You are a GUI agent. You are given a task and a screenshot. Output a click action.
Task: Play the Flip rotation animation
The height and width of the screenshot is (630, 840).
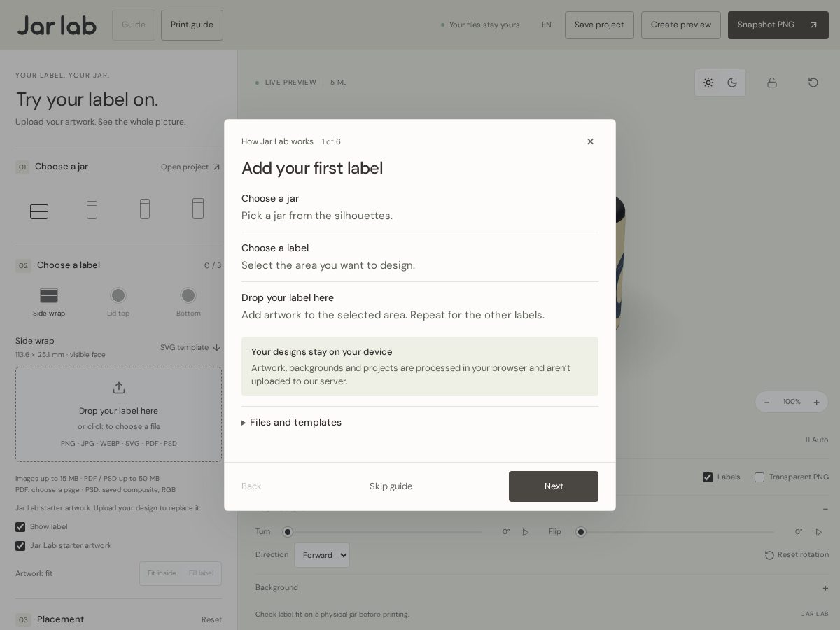pyautogui.click(x=819, y=532)
